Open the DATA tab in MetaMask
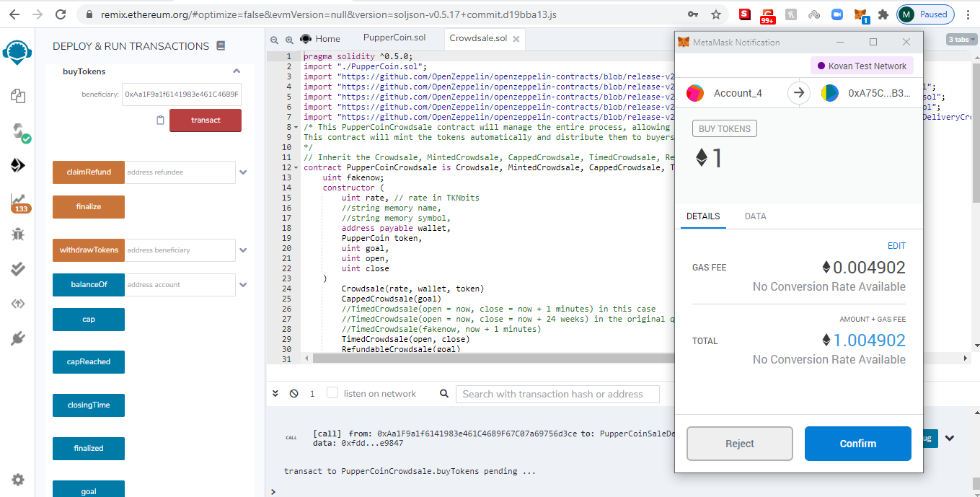 755,216
